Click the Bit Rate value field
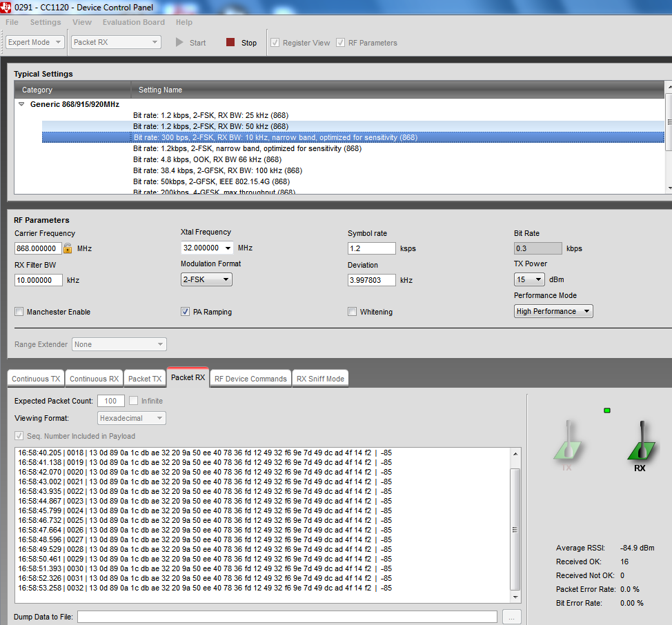This screenshot has height=625, width=672. tap(538, 248)
